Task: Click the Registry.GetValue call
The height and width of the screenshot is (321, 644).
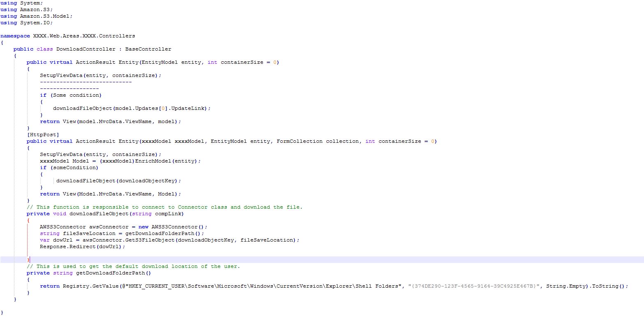Action: (x=85, y=286)
